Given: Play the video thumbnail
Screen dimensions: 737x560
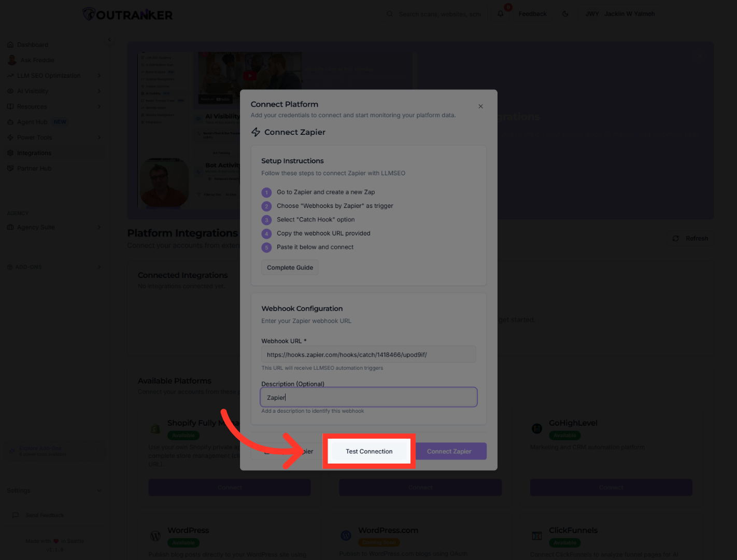Looking at the screenshot, I should coord(250,76).
